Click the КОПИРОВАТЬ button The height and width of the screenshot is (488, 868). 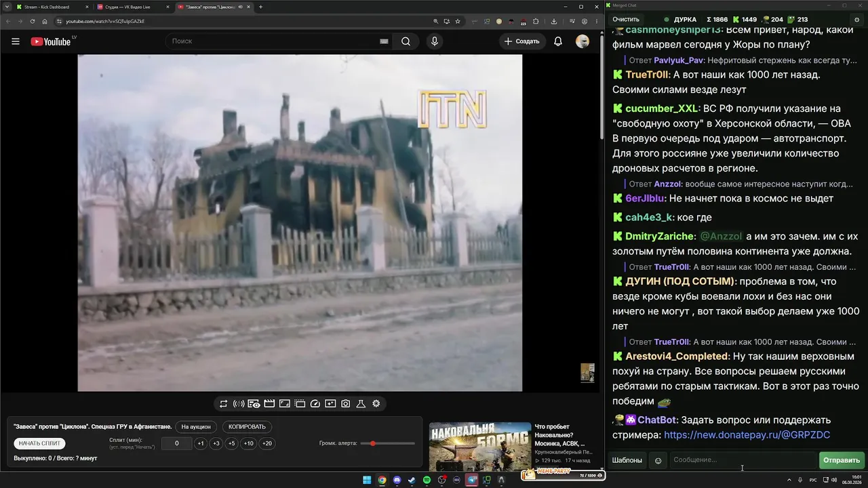248,427
